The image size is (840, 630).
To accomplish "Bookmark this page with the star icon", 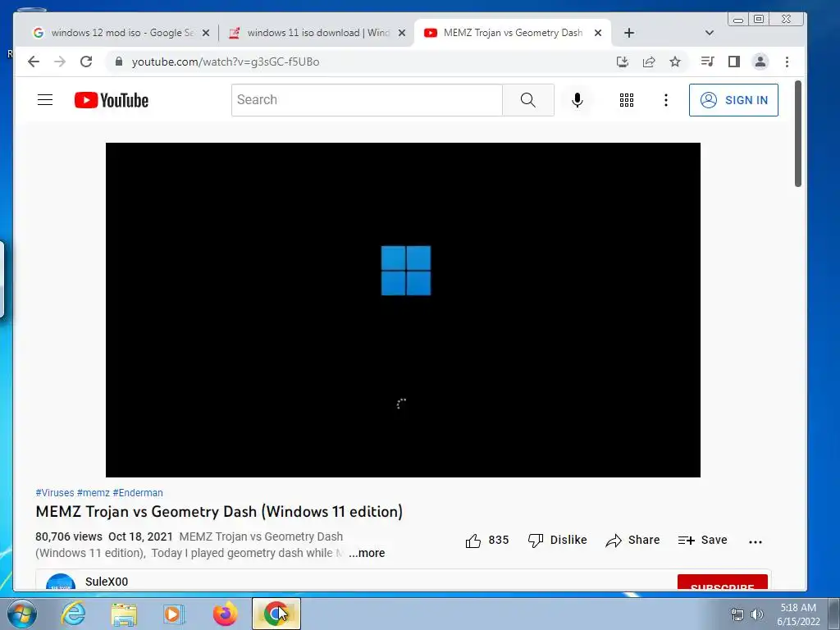I will pyautogui.click(x=675, y=62).
